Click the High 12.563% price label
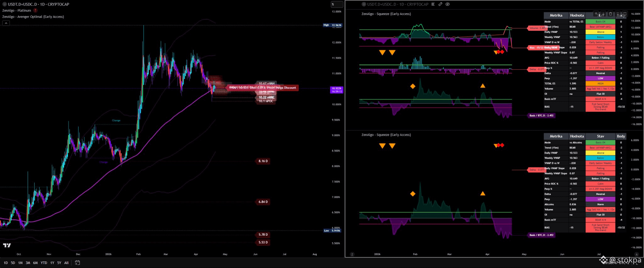The image size is (644, 268). coord(332,25)
